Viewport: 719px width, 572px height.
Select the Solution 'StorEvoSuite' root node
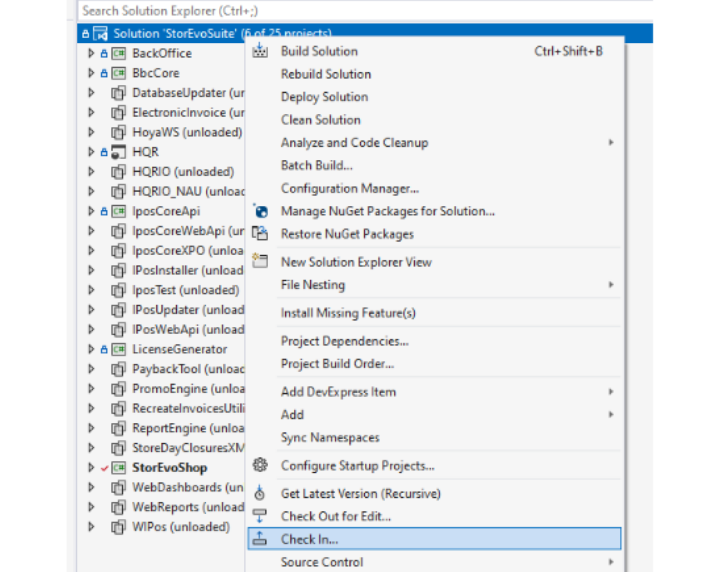click(365, 33)
